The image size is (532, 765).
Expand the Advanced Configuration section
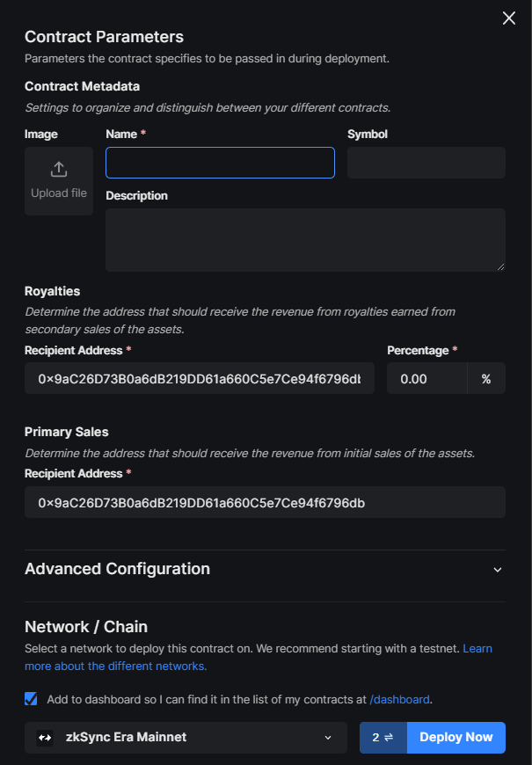[265, 570]
